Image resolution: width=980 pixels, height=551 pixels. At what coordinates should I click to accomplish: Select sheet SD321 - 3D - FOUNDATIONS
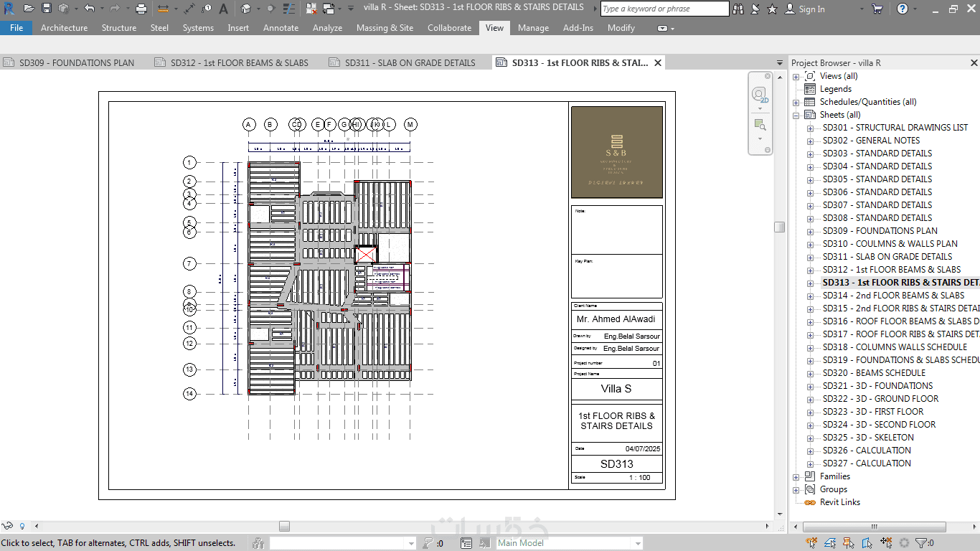[877, 386]
